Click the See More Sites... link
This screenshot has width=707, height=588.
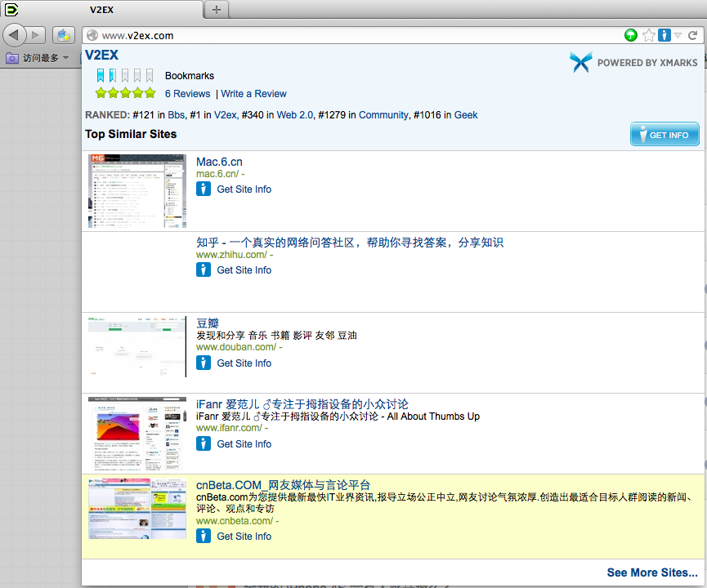click(x=652, y=572)
